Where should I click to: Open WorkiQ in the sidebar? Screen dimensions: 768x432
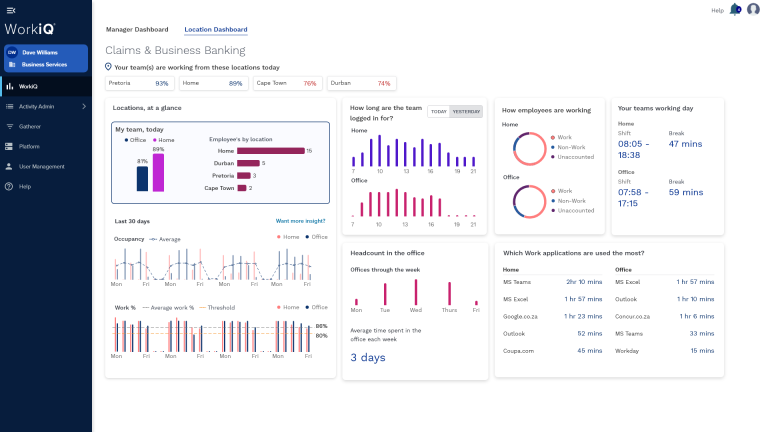[46, 86]
